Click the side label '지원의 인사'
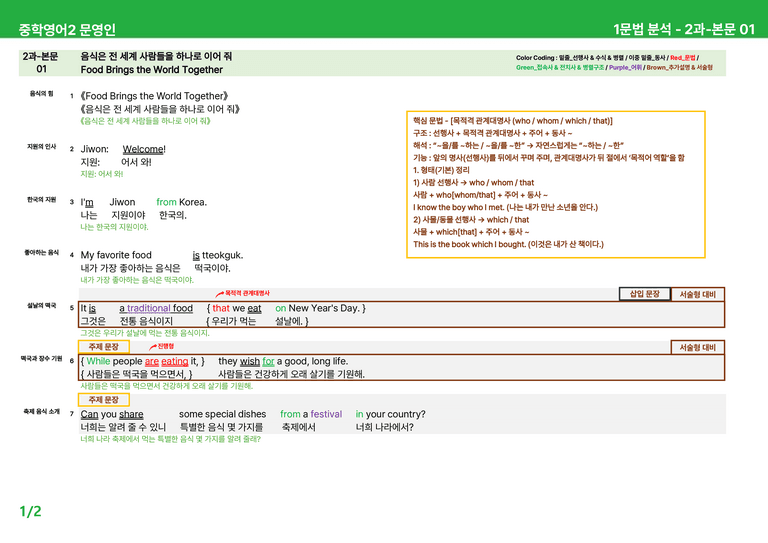Image resolution: width=768 pixels, height=543 pixels. coord(42,146)
